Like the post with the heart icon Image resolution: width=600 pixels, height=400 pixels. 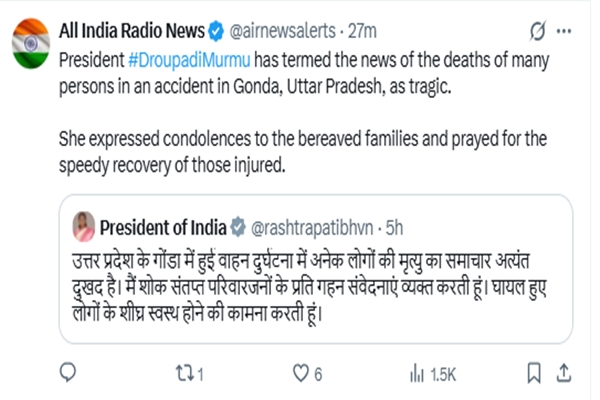click(x=300, y=372)
